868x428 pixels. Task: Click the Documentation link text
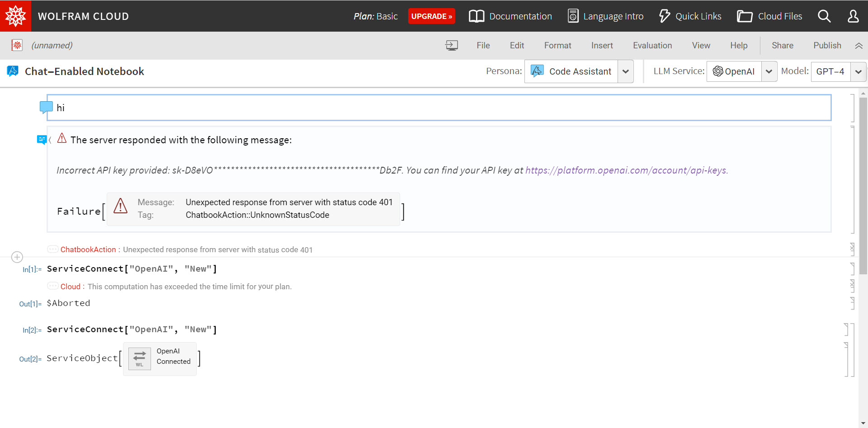(x=520, y=16)
